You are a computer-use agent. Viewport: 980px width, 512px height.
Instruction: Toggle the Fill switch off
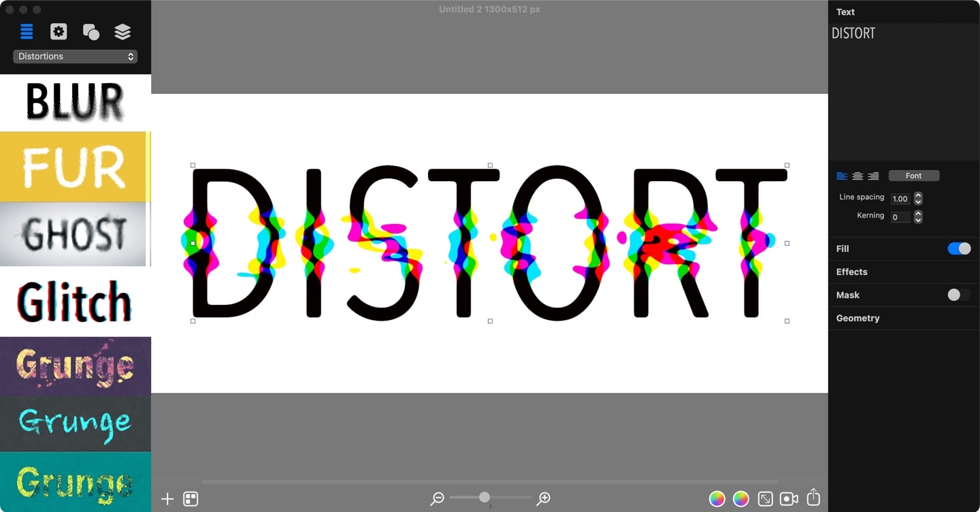point(959,249)
